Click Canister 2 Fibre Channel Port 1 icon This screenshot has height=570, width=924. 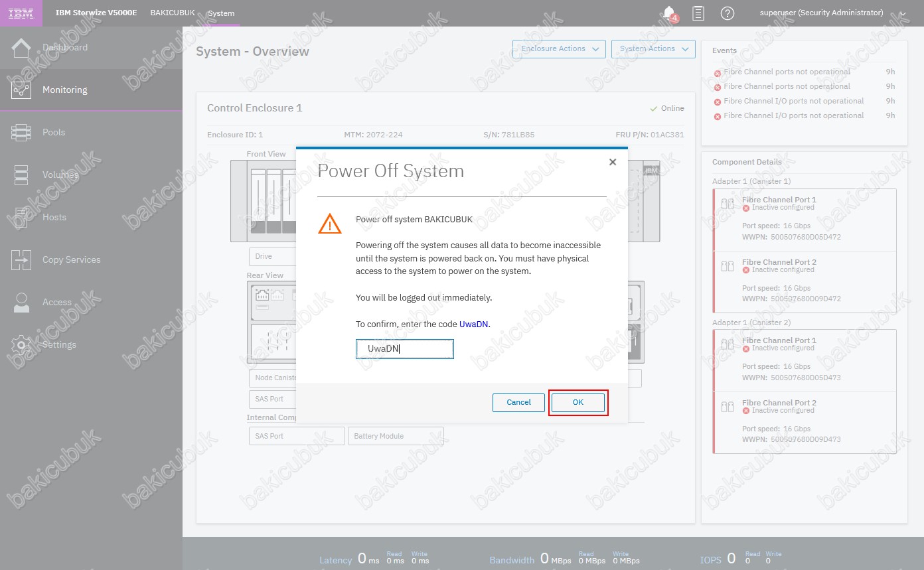[x=728, y=344]
